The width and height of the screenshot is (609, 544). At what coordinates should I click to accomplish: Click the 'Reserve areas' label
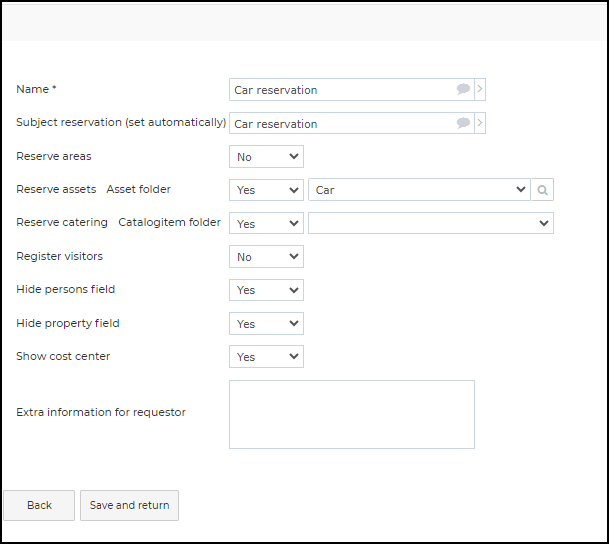tap(54, 156)
